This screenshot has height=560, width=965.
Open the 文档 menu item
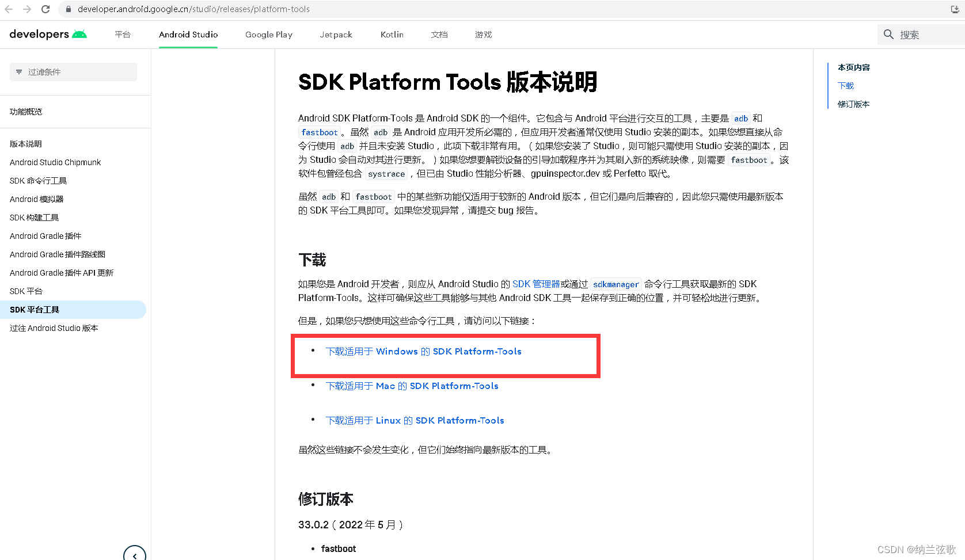click(x=439, y=34)
